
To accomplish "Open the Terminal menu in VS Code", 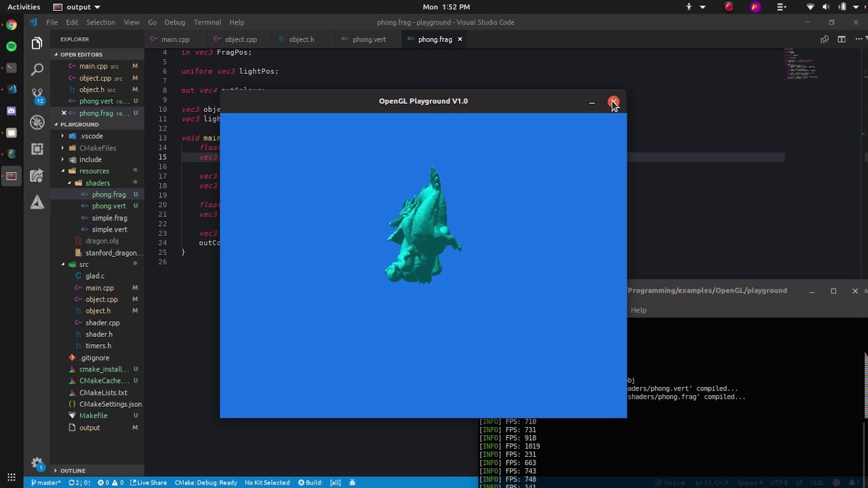I will click(207, 22).
